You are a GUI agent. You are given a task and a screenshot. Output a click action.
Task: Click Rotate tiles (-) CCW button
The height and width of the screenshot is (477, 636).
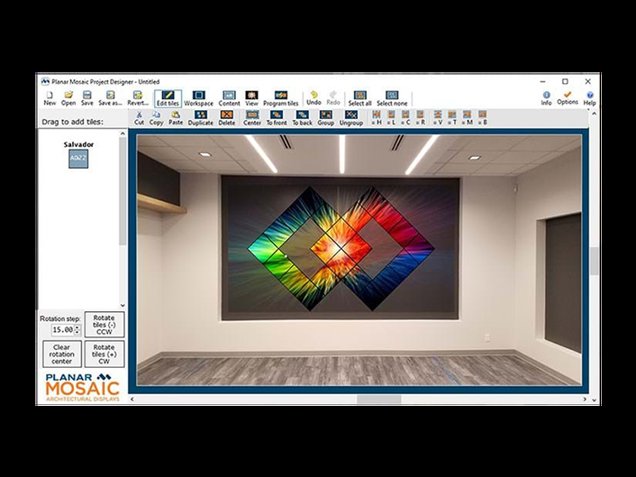click(104, 324)
